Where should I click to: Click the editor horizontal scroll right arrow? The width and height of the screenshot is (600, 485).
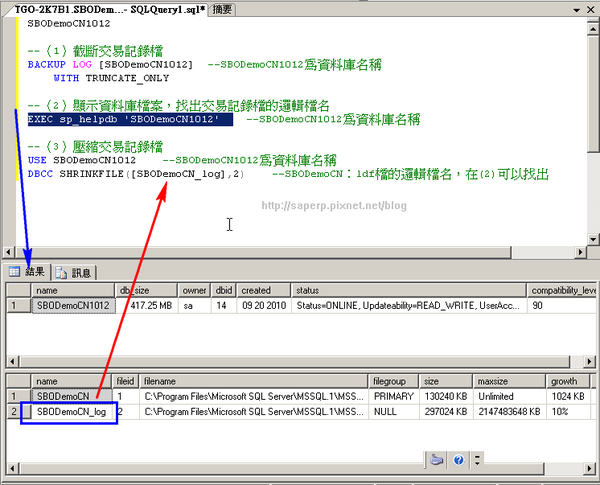coord(580,252)
